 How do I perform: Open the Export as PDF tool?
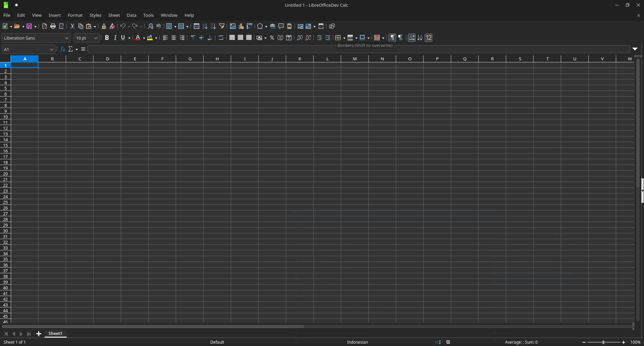pos(45,26)
